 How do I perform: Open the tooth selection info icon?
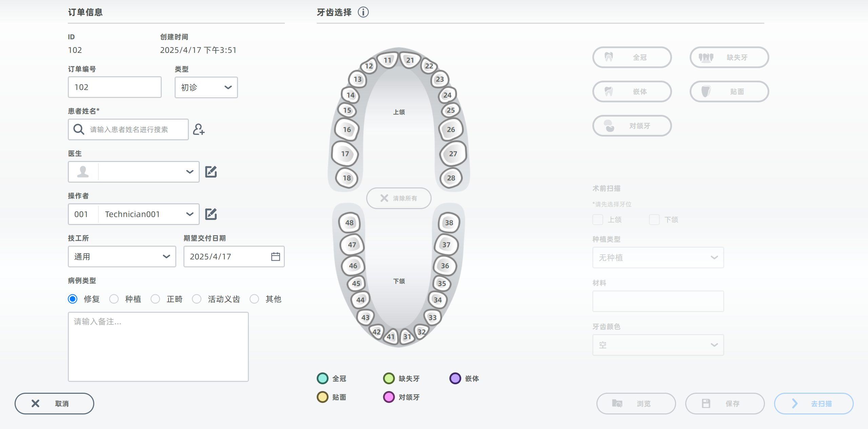click(363, 12)
